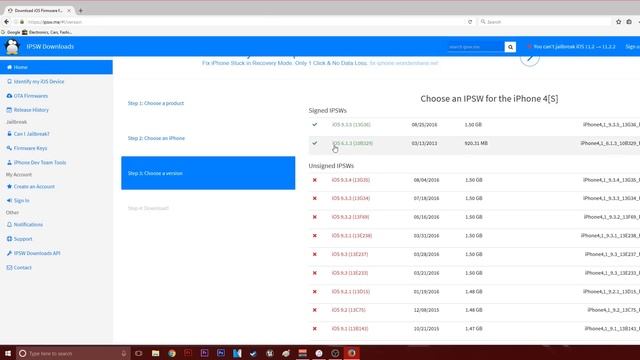Open Chrome from the taskbar
The height and width of the screenshot is (360, 640).
pos(172,353)
